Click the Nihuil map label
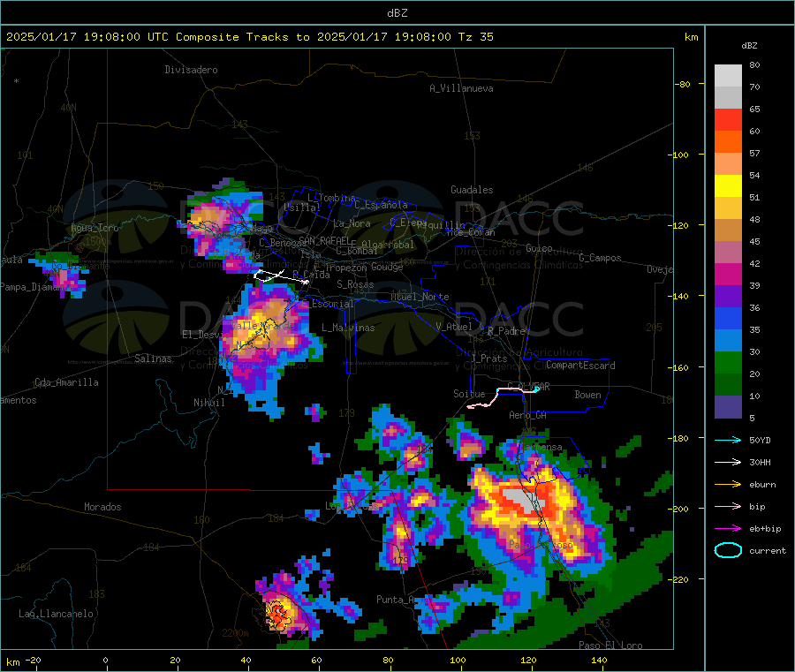Image resolution: width=795 pixels, height=672 pixels. point(209,403)
